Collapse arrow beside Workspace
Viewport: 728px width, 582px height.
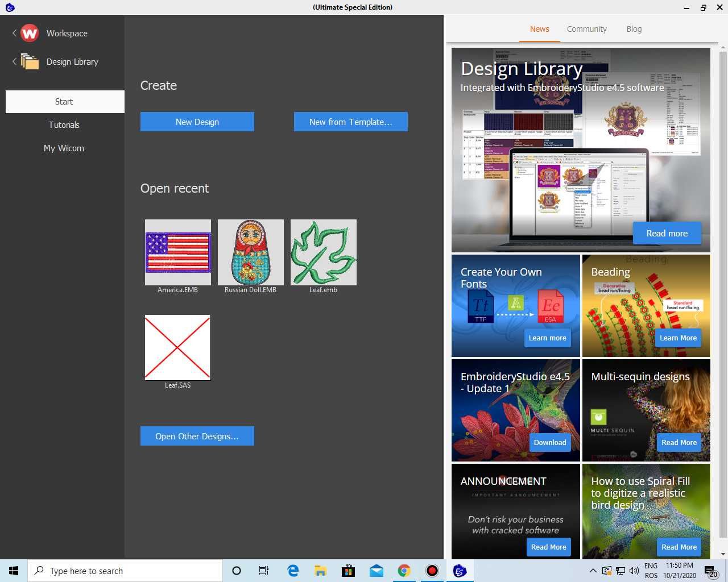(14, 33)
